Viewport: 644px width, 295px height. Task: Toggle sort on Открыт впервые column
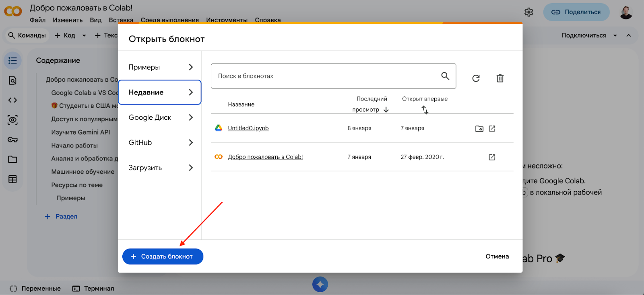pyautogui.click(x=425, y=110)
